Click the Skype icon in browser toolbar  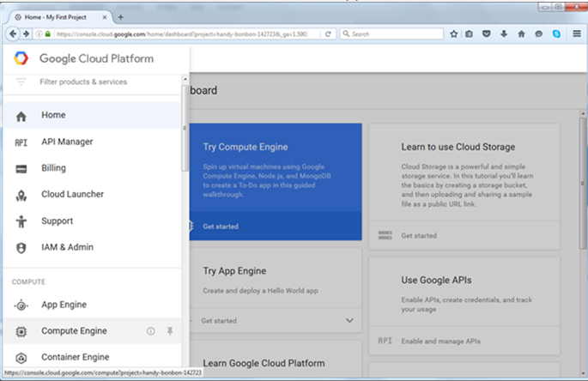[556, 33]
